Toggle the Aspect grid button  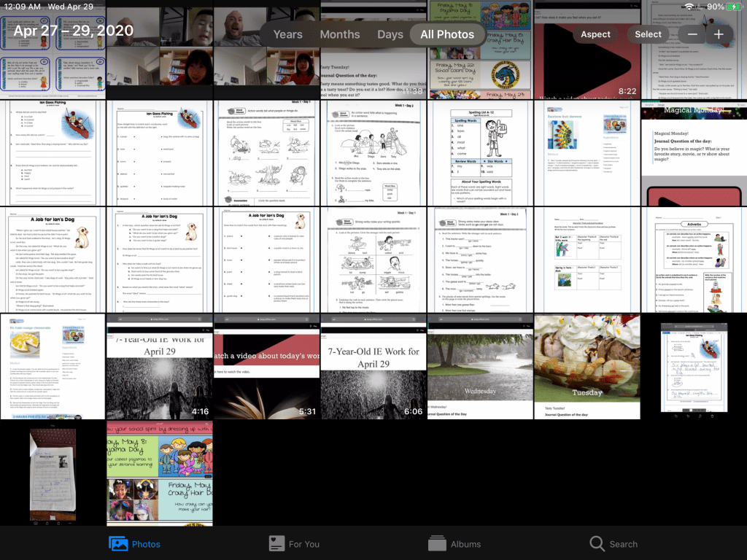point(595,34)
